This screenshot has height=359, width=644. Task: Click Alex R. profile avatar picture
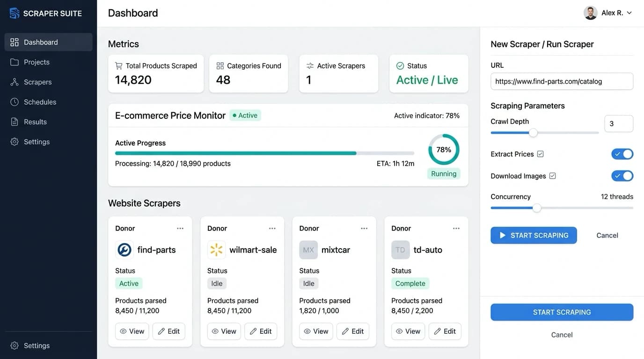click(x=591, y=13)
